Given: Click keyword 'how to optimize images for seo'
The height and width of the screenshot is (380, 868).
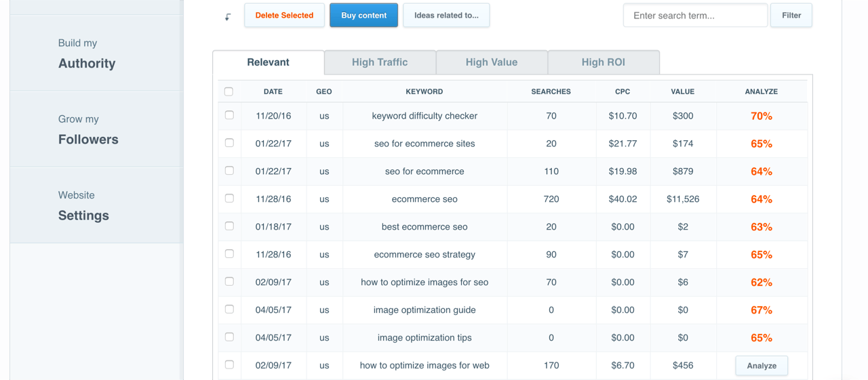Looking at the screenshot, I should point(425,282).
